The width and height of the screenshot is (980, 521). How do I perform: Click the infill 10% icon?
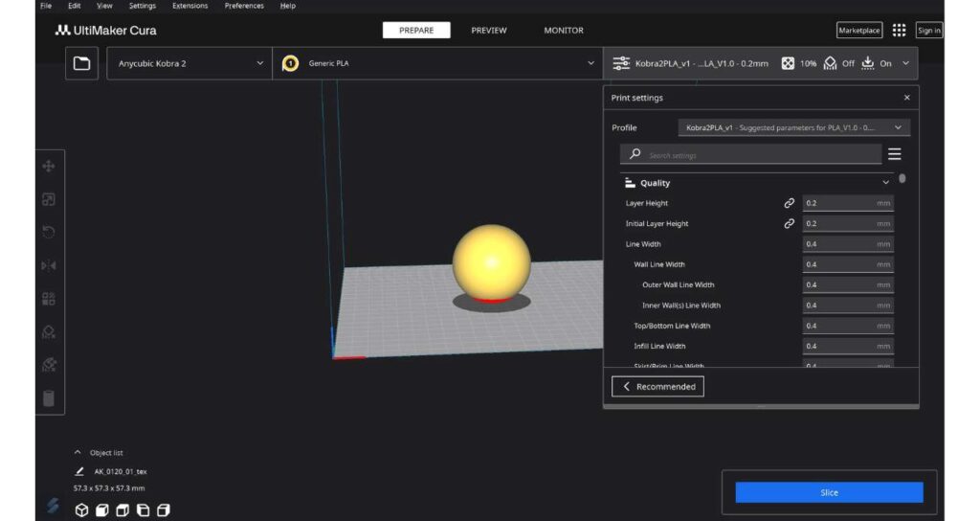click(x=789, y=63)
